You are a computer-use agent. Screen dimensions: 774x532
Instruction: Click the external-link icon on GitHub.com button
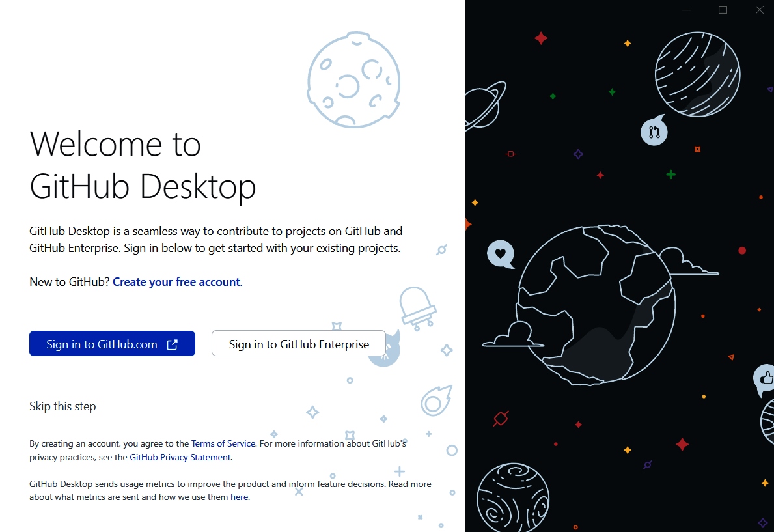point(172,343)
